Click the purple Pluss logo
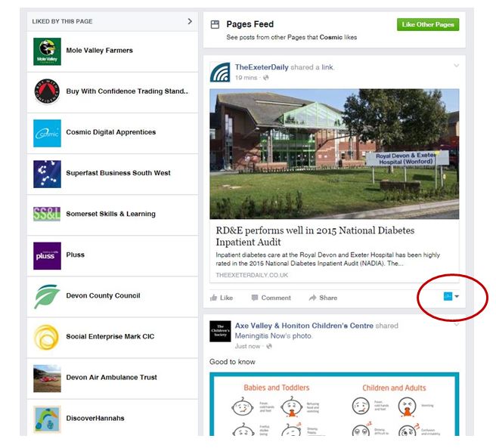496x448 pixels. click(47, 256)
